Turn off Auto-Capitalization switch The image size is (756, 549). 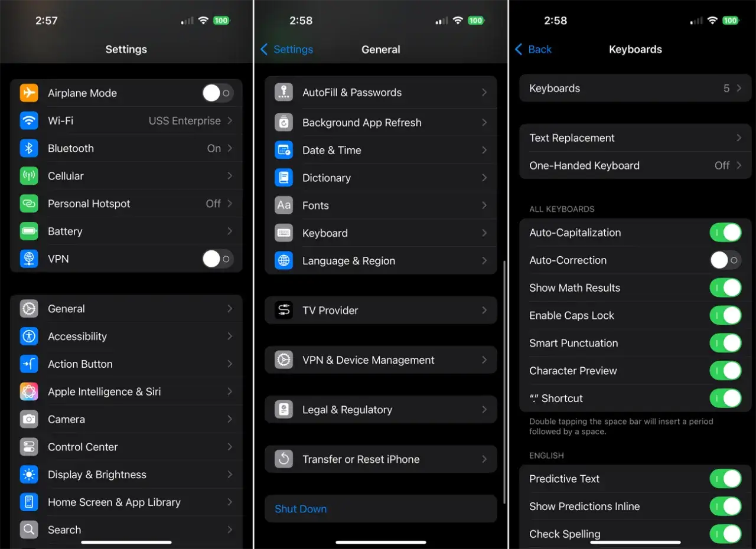tap(725, 233)
